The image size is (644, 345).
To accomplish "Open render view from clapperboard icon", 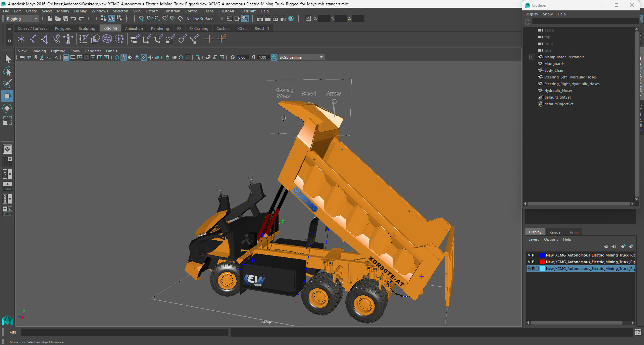I will pyautogui.click(x=260, y=19).
